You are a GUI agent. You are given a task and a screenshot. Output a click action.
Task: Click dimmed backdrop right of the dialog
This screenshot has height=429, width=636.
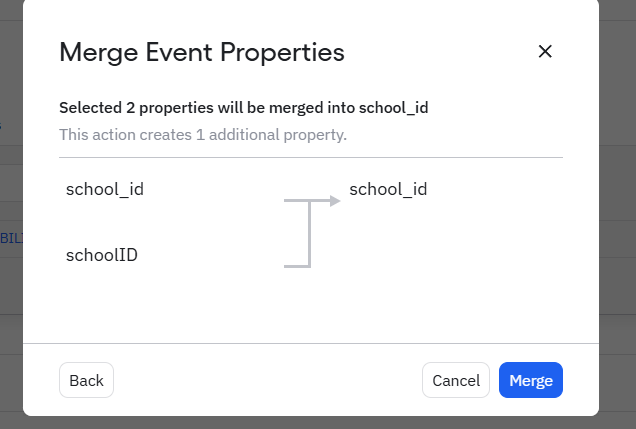(x=617, y=200)
